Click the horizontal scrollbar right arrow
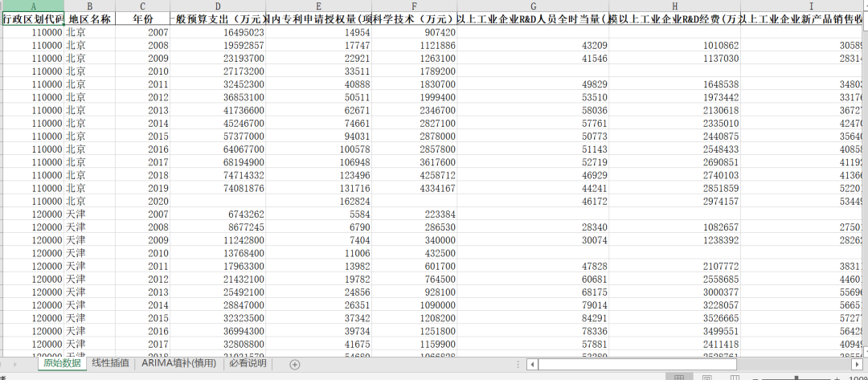Viewport: 868px width, 380px height. pyautogui.click(x=856, y=365)
